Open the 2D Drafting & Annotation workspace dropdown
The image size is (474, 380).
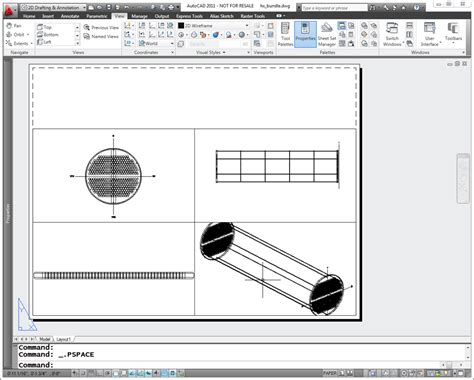(53, 7)
